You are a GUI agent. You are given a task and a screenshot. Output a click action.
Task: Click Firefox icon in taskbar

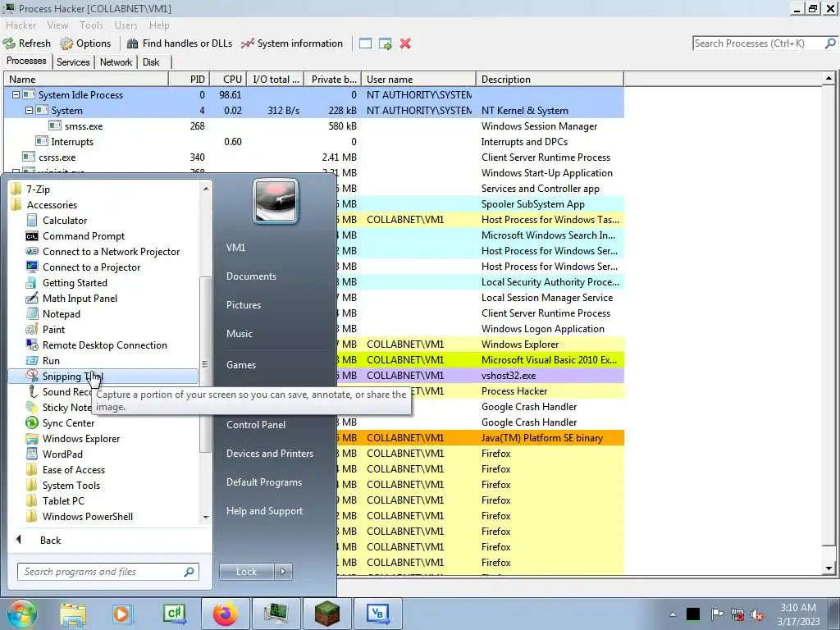point(225,614)
